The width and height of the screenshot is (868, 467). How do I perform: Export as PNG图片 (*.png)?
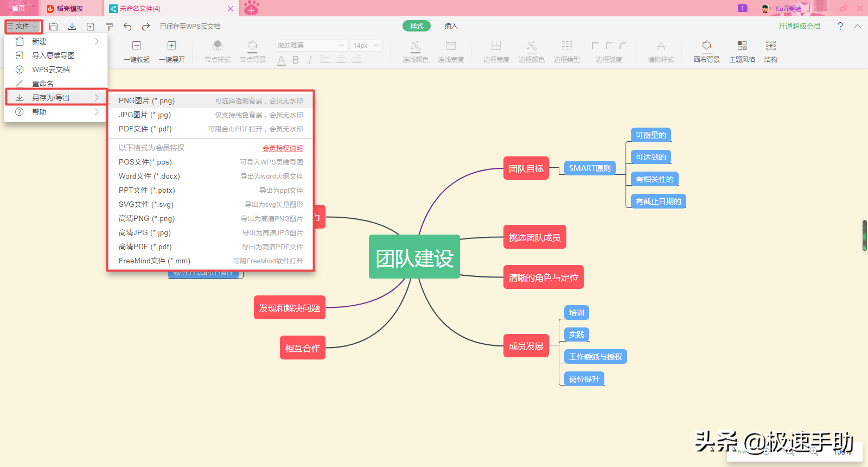tap(211, 101)
